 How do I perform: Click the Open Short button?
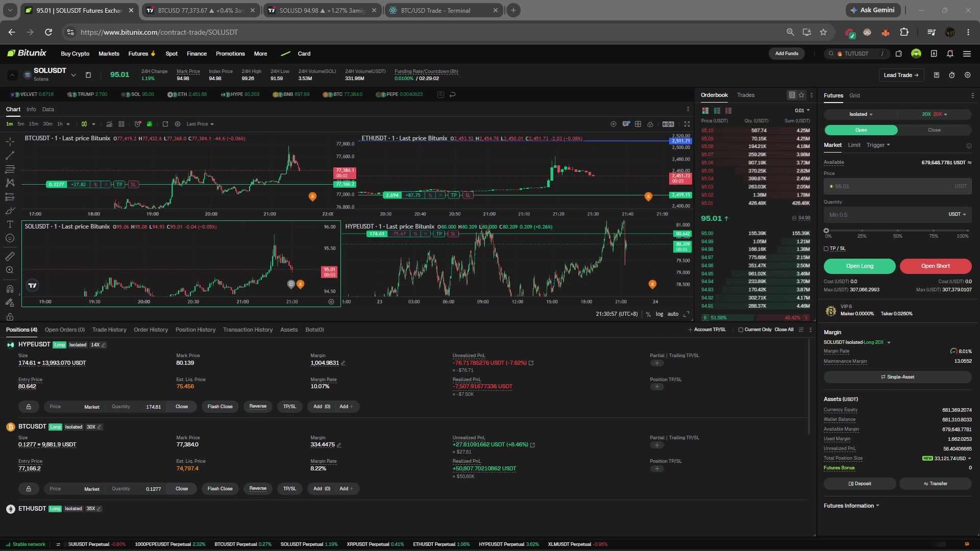(935, 266)
